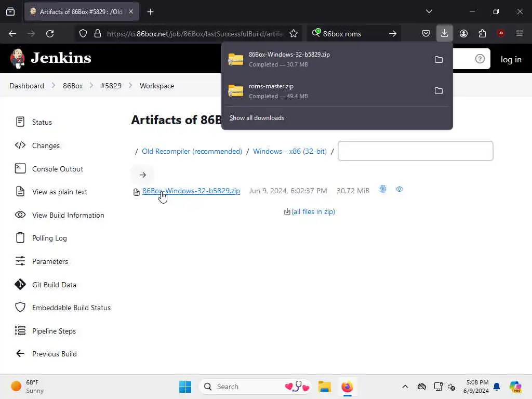The image size is (532, 399).
Task: View the zip artifact with eye icon
Action: pyautogui.click(x=400, y=189)
